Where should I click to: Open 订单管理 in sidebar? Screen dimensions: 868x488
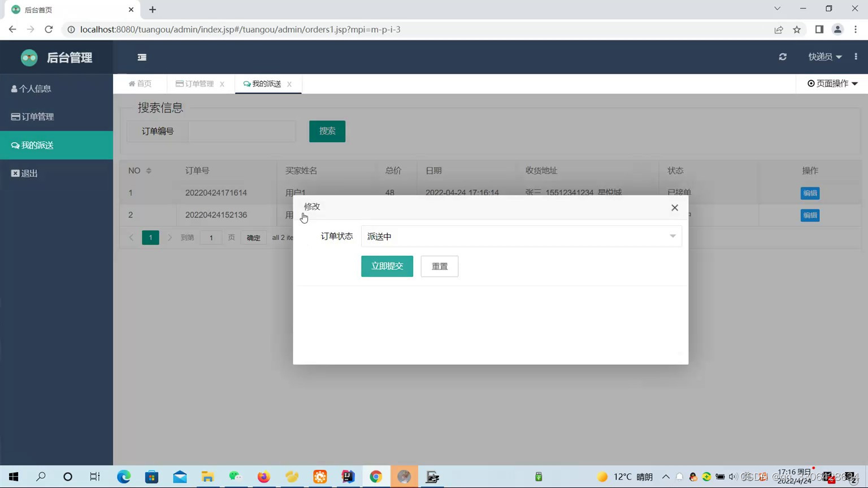click(57, 117)
